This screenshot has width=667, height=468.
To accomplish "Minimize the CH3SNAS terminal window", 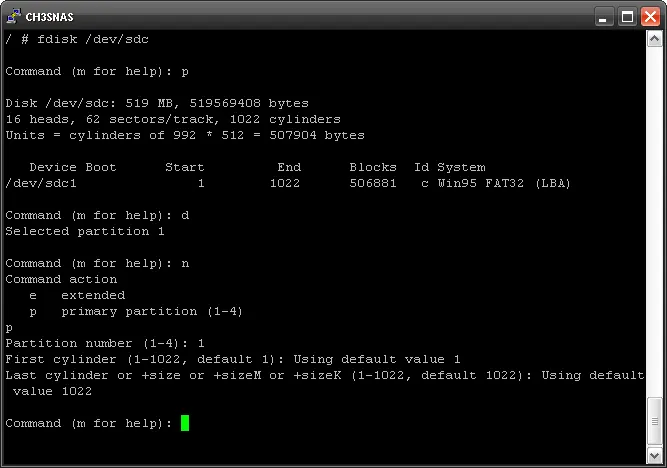I will 604,17.
